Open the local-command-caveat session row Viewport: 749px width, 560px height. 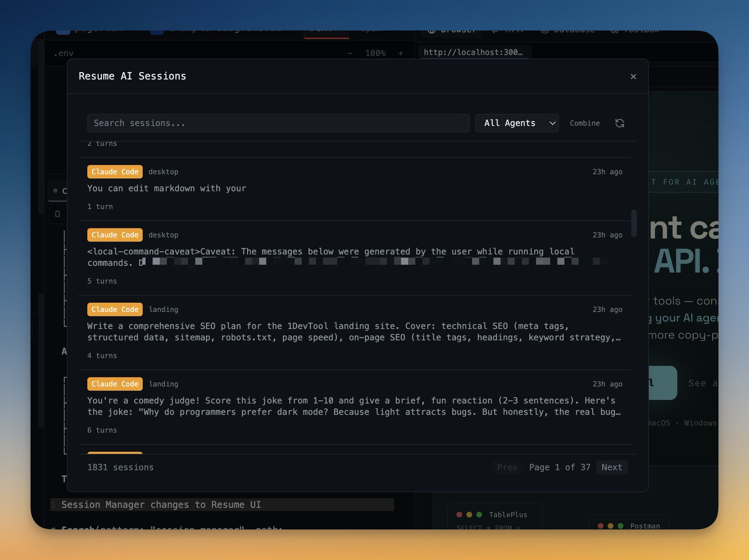(355, 258)
